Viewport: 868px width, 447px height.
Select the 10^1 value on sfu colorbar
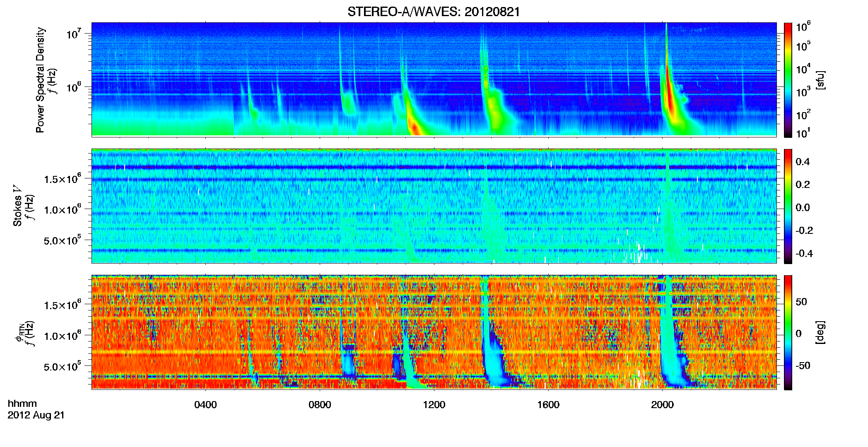803,133
